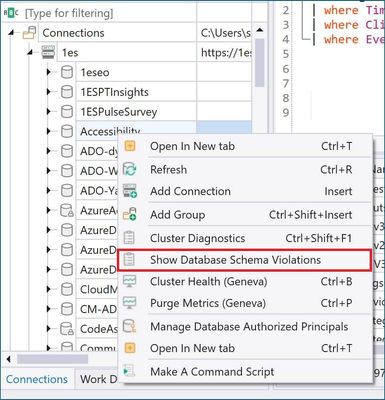Collapse the Connections tree node

11,33
